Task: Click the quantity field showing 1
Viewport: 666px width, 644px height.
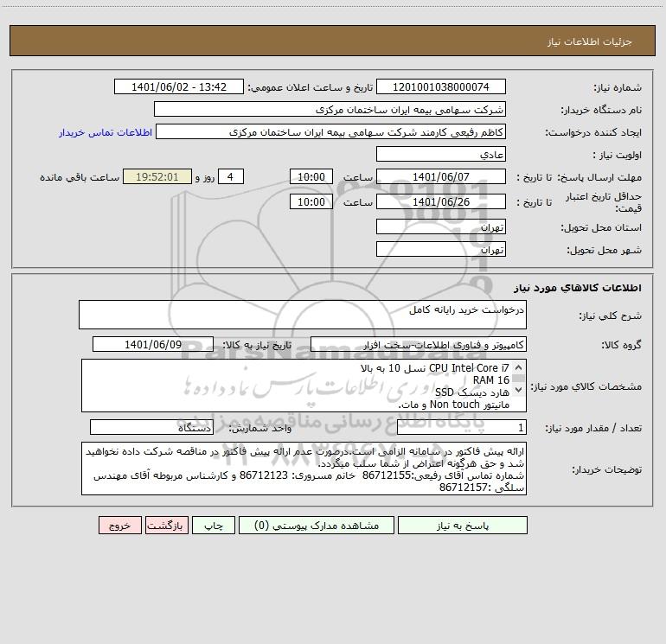Action: pyautogui.click(x=462, y=427)
